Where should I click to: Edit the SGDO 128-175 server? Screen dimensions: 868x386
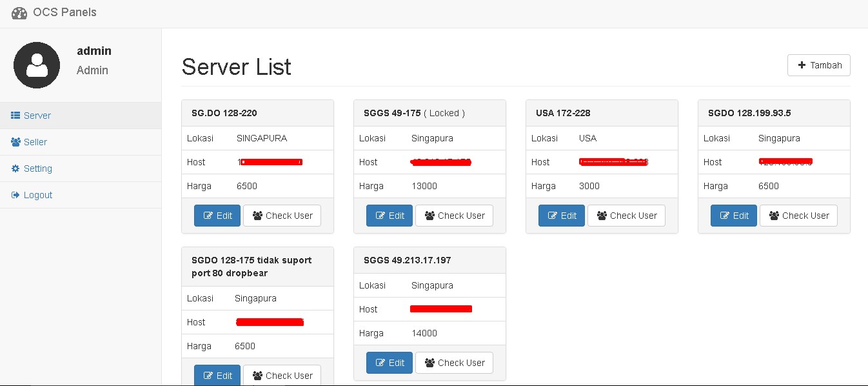click(217, 375)
